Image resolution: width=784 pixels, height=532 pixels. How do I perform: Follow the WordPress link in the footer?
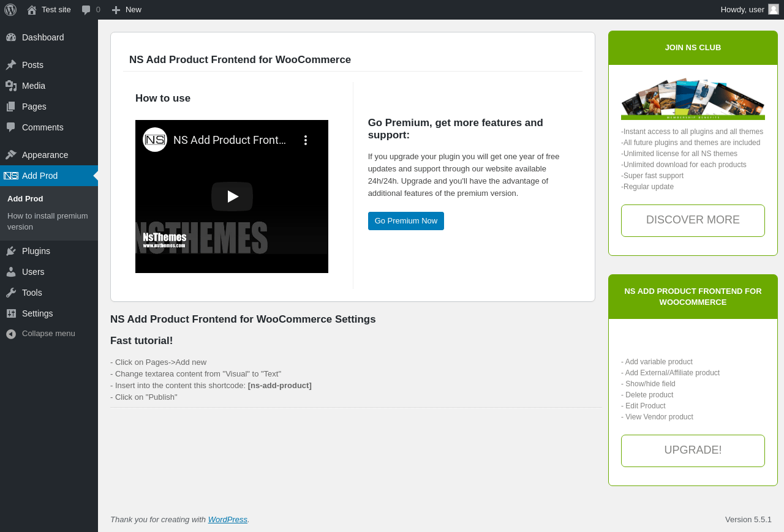(x=228, y=520)
